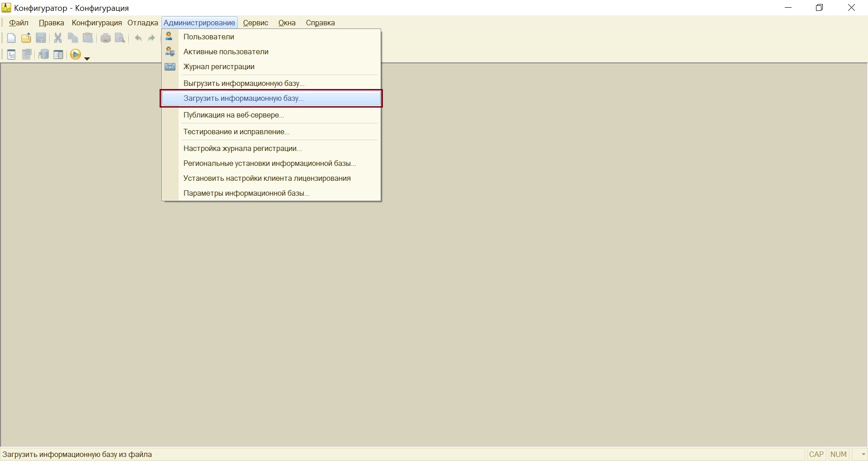Click the Cut scissors toolbar icon
Viewport: 868px width, 461px height.
(x=58, y=38)
